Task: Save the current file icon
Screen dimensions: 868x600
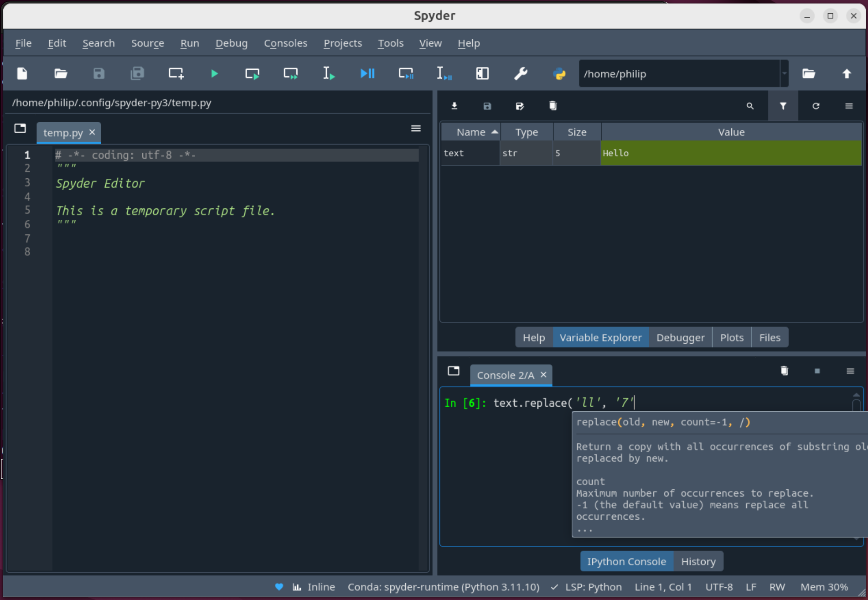Action: pyautogui.click(x=99, y=73)
